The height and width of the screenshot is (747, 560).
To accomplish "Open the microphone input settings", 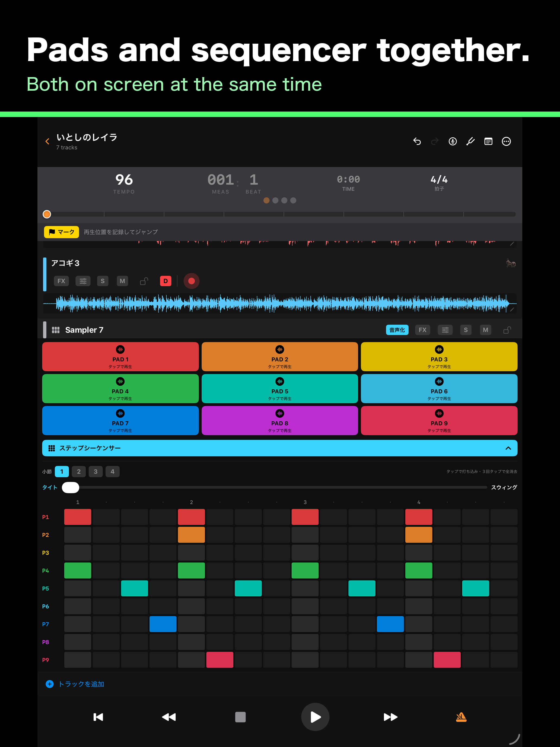I will [x=453, y=141].
